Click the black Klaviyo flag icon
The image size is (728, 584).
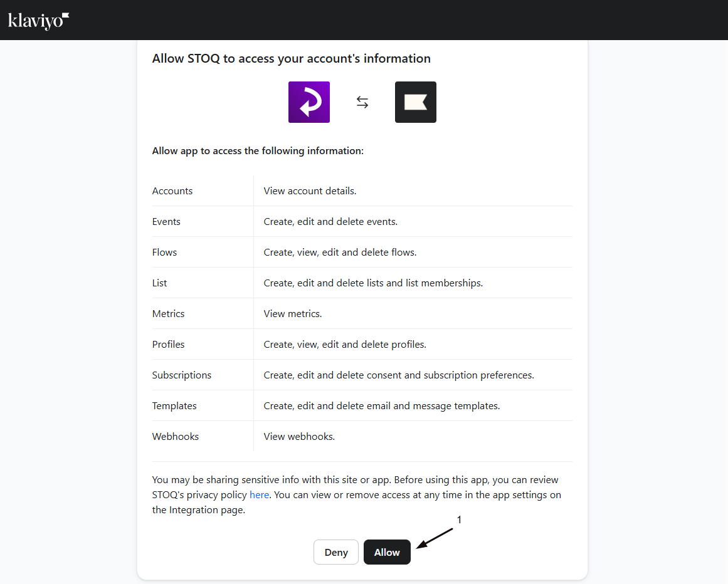point(416,102)
